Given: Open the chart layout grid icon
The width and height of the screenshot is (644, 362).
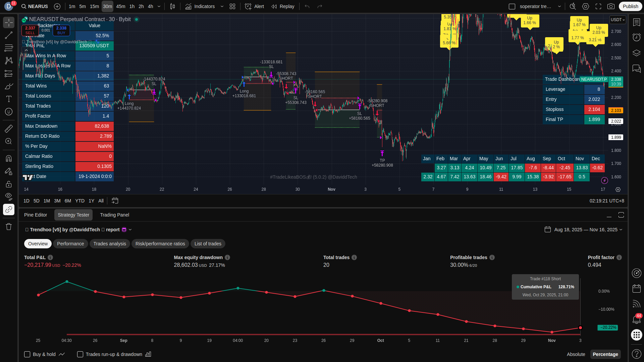Looking at the screenshot, I should (x=232, y=6).
